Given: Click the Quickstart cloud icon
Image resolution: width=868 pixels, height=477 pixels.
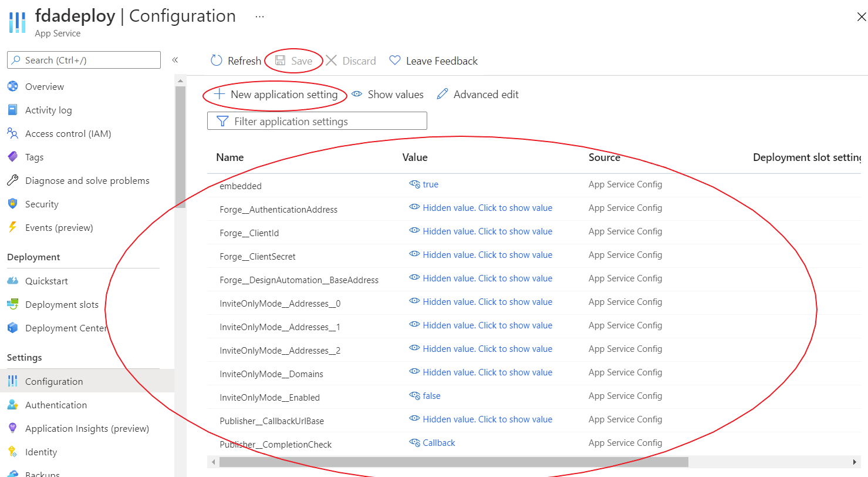Looking at the screenshot, I should [13, 281].
